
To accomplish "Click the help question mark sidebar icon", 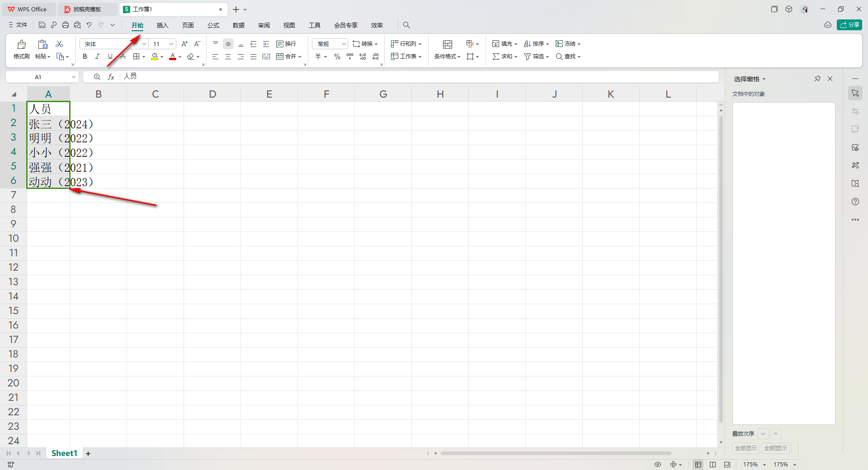I will 855,202.
